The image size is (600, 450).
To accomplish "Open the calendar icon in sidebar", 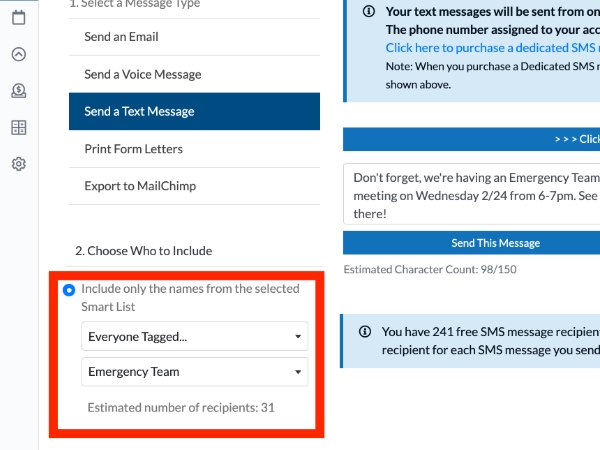I will coord(18,18).
